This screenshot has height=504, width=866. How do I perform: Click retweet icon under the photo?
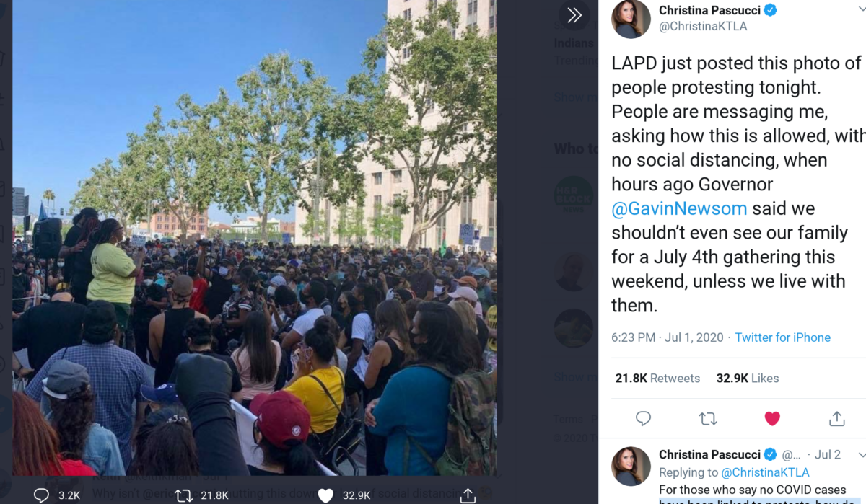click(x=183, y=495)
